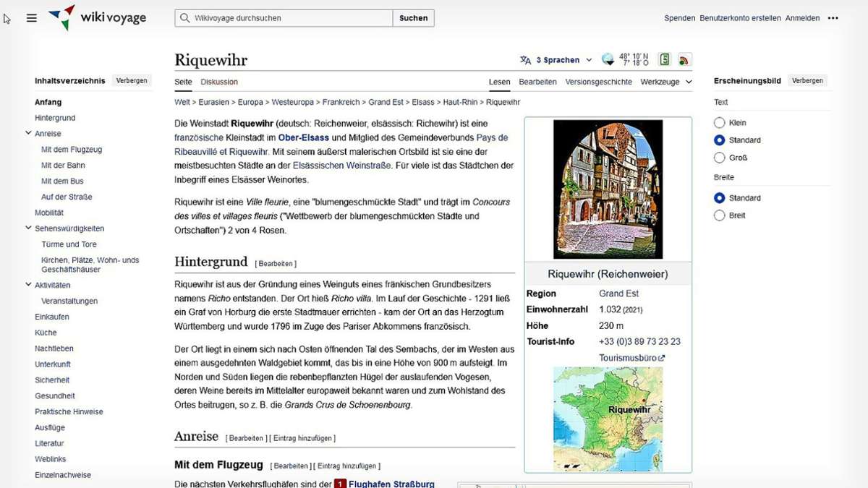Viewport: 868px width, 488px height.
Task: Click Bearbeiten next to Mit dem Flugzeug
Action: point(291,466)
